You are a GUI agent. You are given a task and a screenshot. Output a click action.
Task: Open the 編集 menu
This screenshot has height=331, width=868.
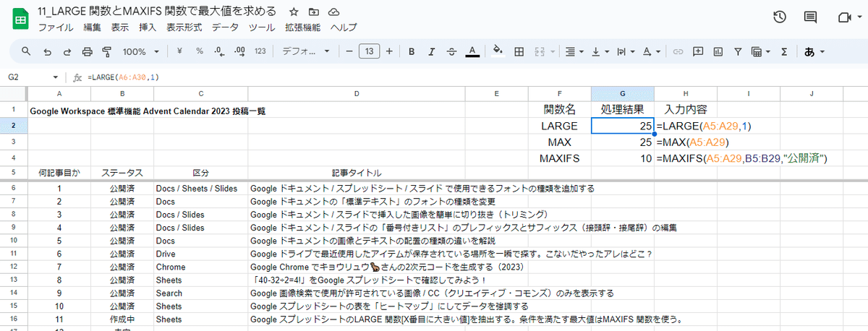click(92, 27)
